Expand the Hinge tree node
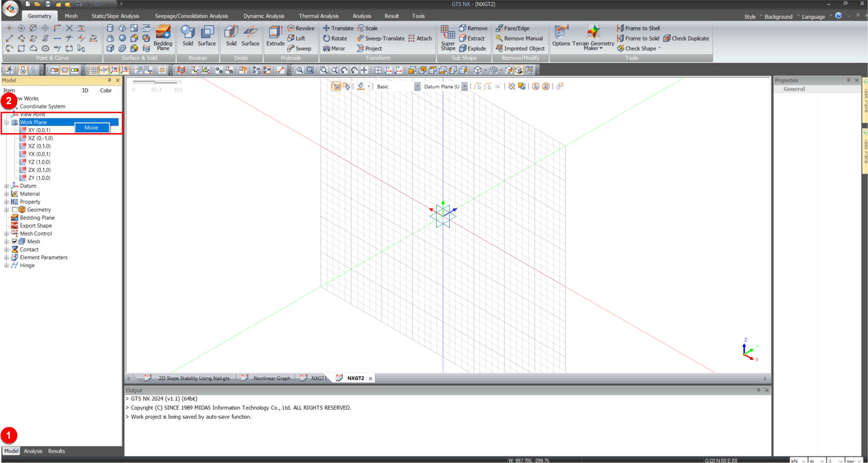This screenshot has height=463, width=868. point(6,266)
